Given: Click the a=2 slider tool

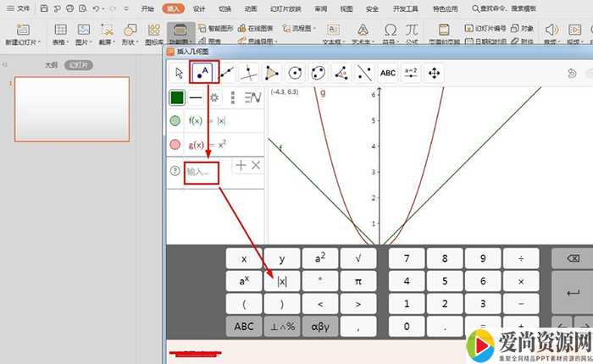Looking at the screenshot, I should point(411,73).
